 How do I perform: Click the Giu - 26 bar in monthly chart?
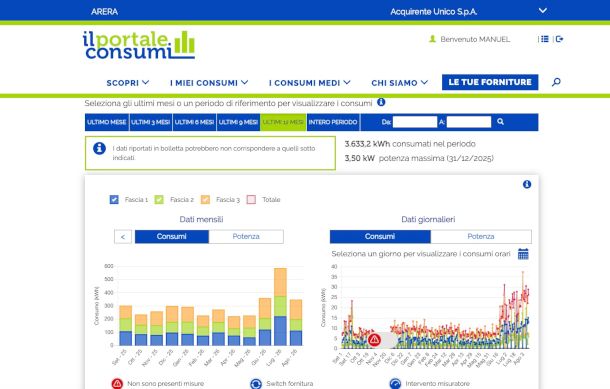tap(265, 322)
